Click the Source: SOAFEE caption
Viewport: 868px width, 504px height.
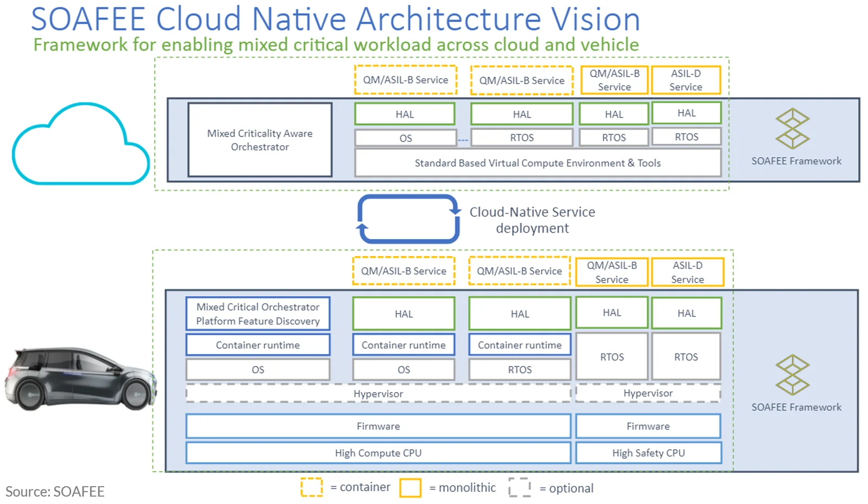click(x=55, y=492)
